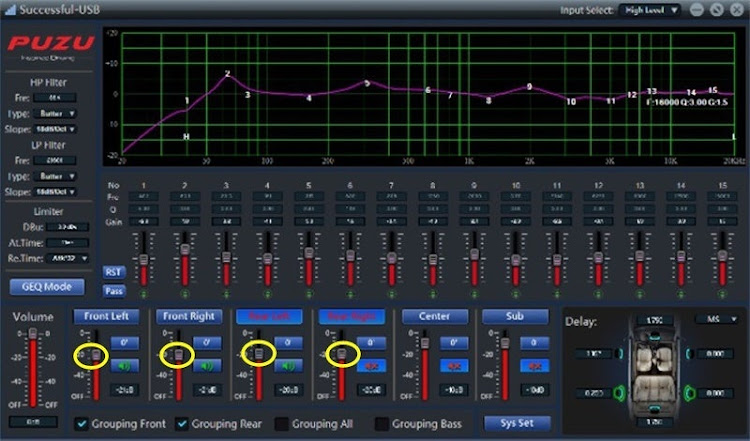Unmute the Sub channel
Viewport: 750px width, 441px height.
point(534,366)
